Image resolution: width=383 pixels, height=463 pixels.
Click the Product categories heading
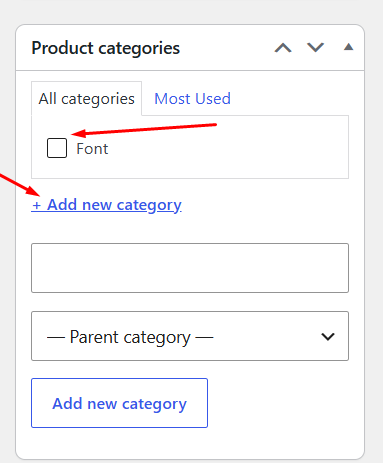[106, 48]
